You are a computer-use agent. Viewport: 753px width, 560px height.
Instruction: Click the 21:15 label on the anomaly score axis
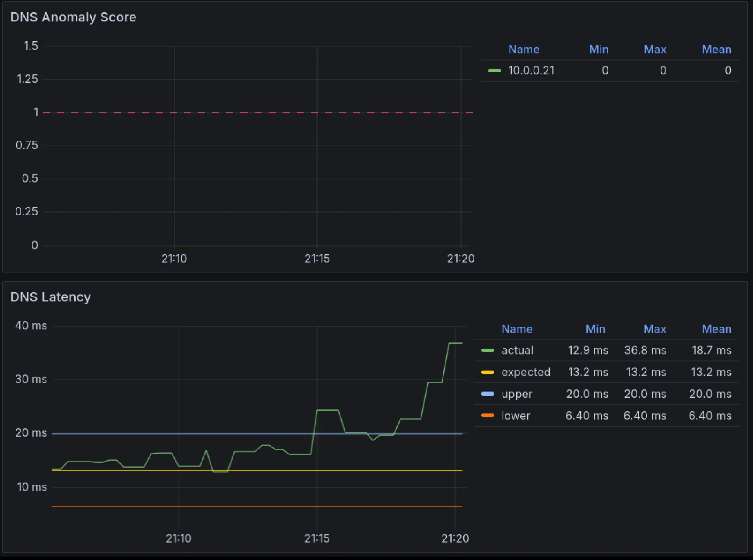click(317, 259)
